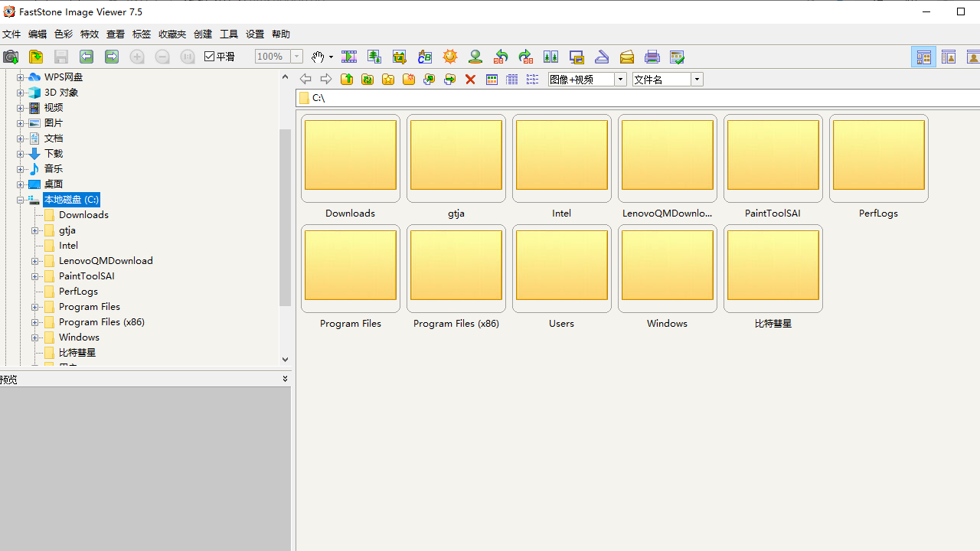Rotate image left 90 degrees
980x551 pixels.
coord(501,57)
